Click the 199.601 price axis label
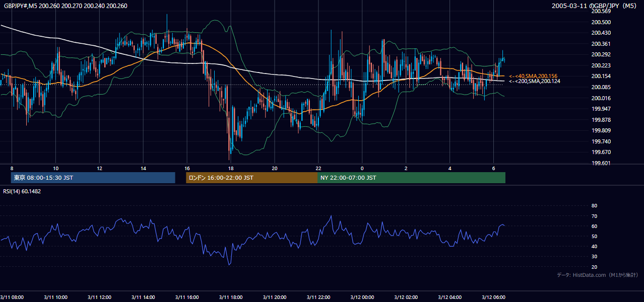The height and width of the screenshot is (302, 644). (601, 163)
